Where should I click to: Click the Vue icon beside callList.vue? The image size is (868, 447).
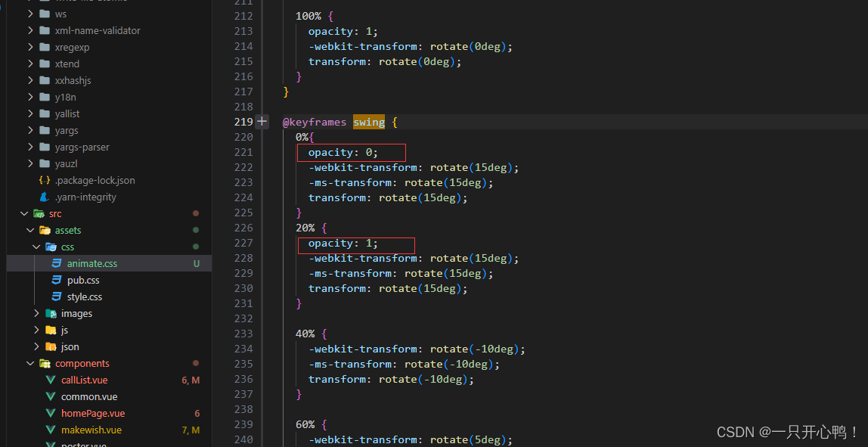point(49,380)
